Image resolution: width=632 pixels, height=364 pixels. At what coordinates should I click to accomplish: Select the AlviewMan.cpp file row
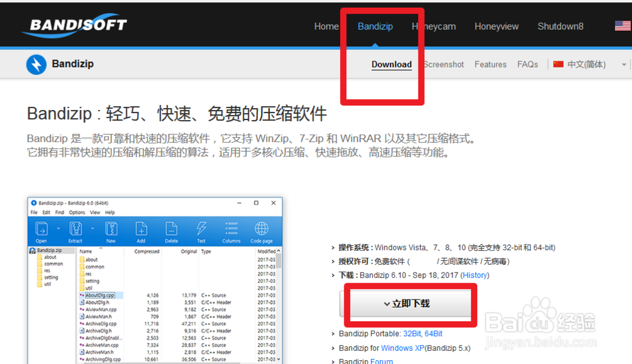100,310
